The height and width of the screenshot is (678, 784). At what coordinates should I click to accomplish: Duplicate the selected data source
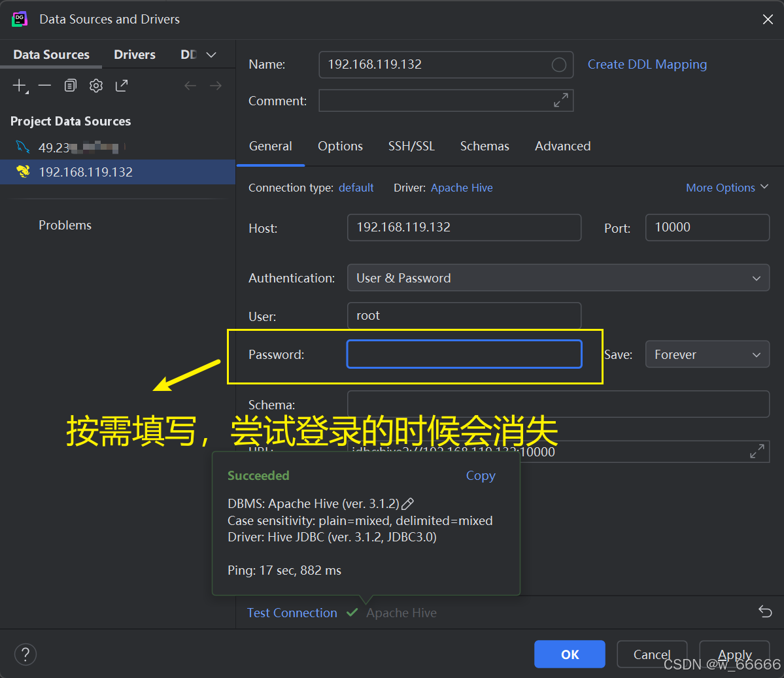(71, 86)
